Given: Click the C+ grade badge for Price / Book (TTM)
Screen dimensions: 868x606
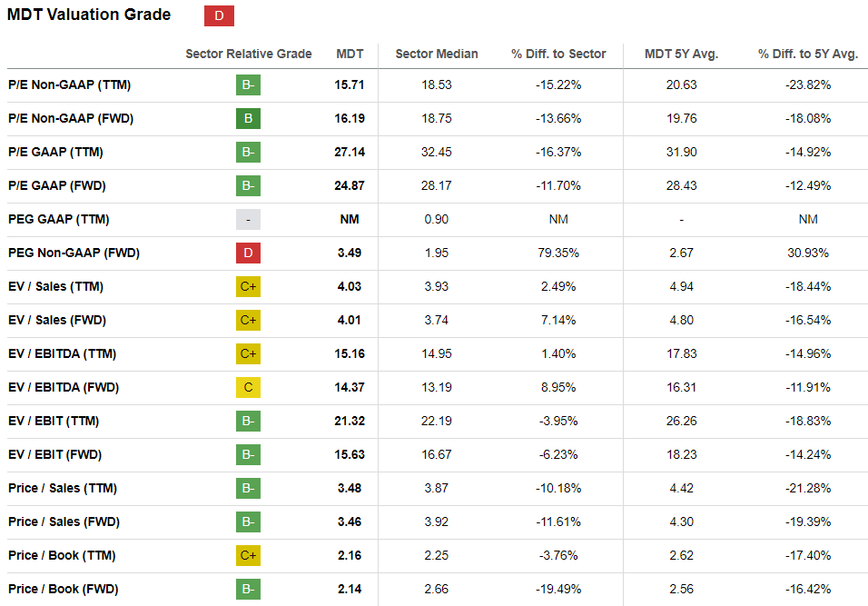Looking at the screenshot, I should (x=248, y=555).
